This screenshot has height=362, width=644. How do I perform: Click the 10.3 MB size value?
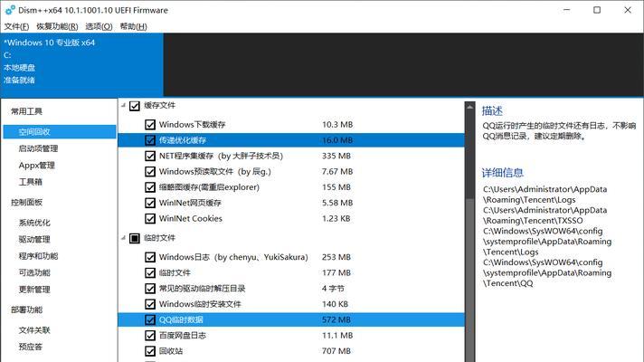(337, 125)
